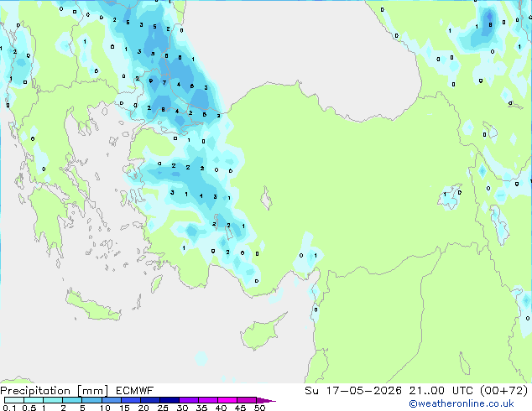The width and height of the screenshot is (532, 411).
Task: Click the "Precipitation [mm]" title label
Action: pos(55,391)
